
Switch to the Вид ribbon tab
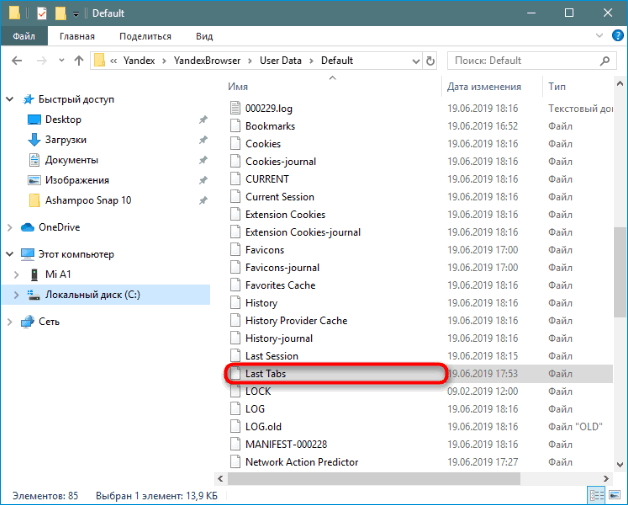point(204,36)
